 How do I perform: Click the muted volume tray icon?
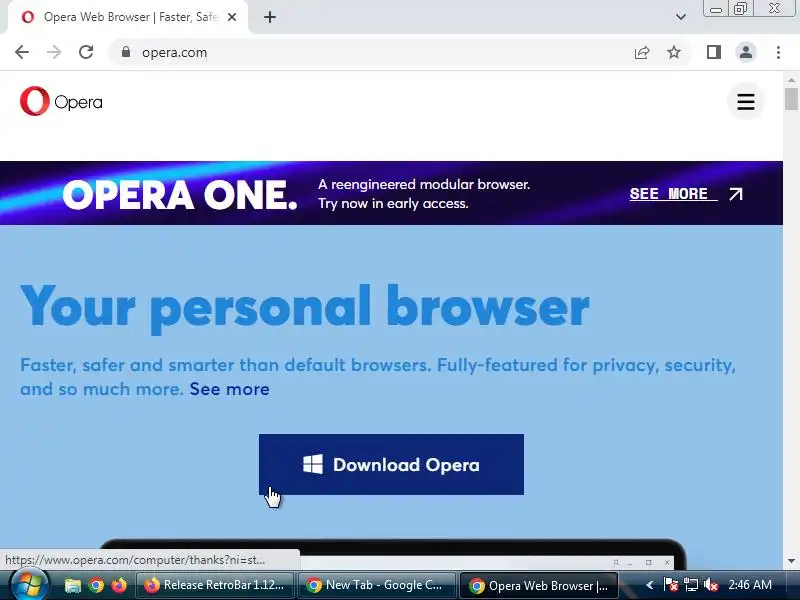tap(711, 585)
